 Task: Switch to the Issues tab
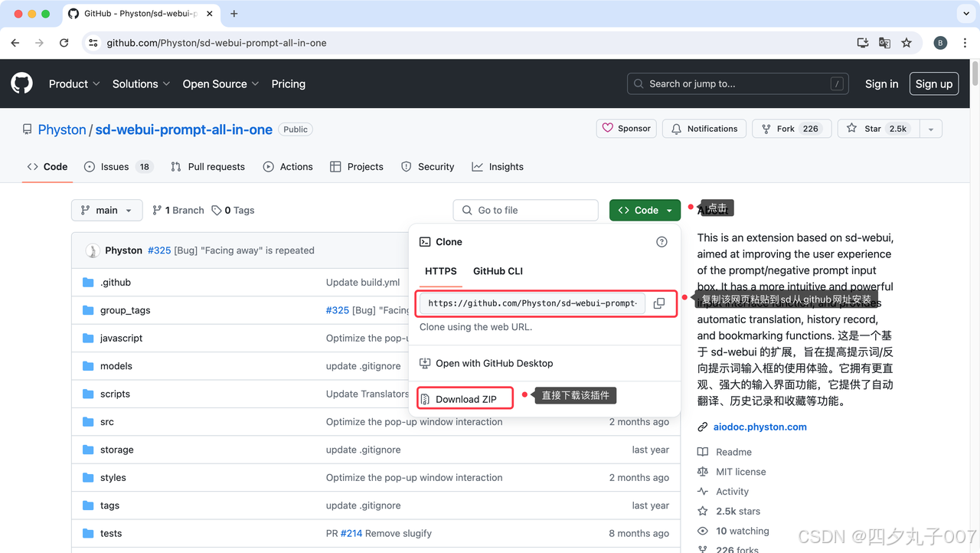pos(117,167)
